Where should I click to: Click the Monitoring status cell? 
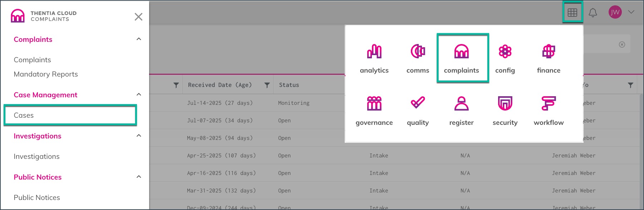pyautogui.click(x=294, y=103)
